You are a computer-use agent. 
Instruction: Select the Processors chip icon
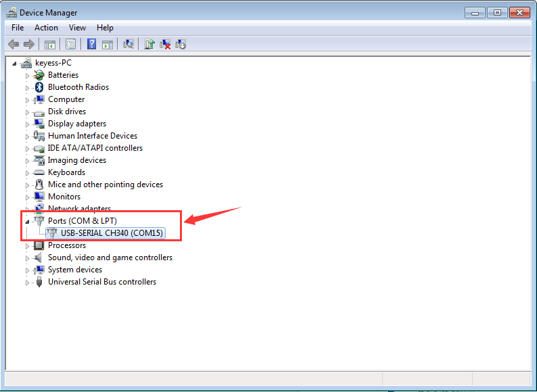point(39,245)
